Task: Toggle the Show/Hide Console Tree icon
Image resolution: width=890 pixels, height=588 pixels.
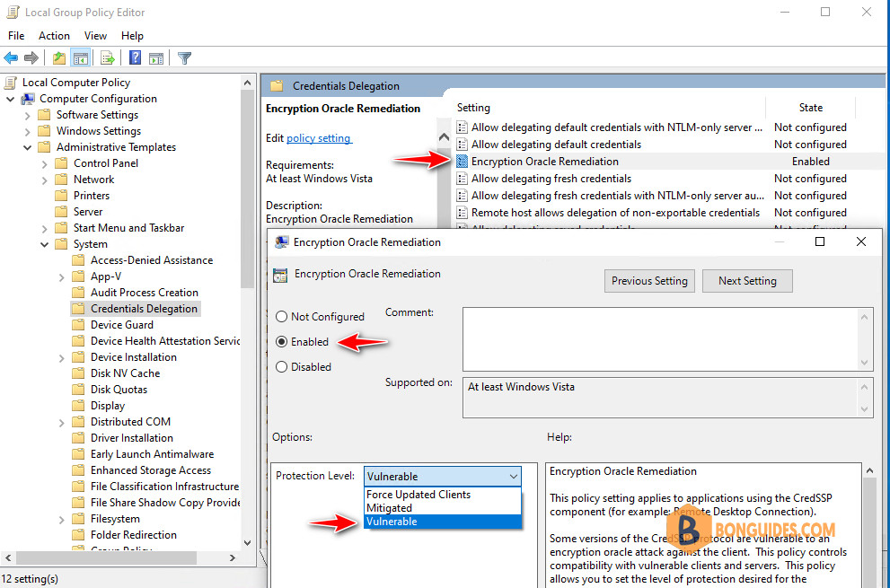Action: coord(81,57)
